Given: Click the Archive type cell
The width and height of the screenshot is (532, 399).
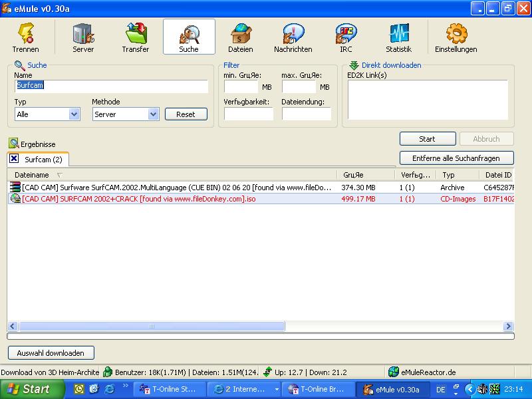Looking at the screenshot, I should click(x=452, y=188).
